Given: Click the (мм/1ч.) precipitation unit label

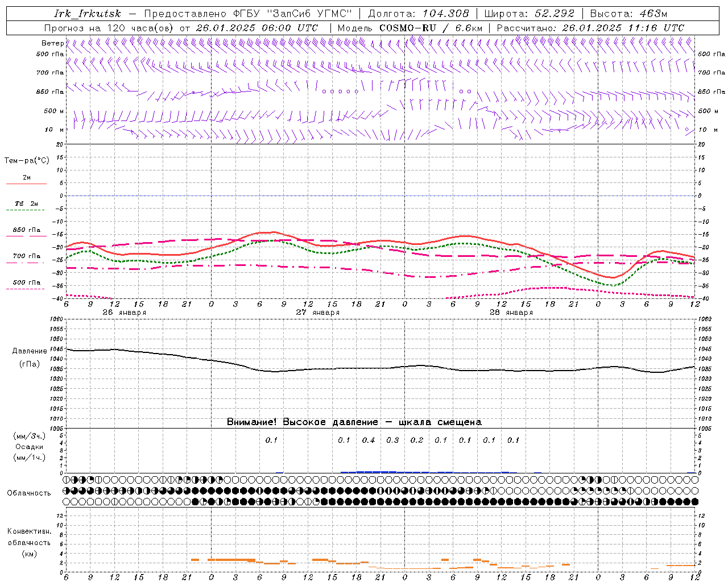Looking at the screenshot, I should [x=29, y=458].
